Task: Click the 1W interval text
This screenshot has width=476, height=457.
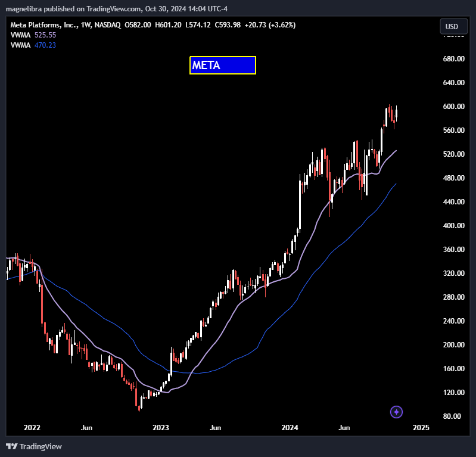Action: (86, 25)
